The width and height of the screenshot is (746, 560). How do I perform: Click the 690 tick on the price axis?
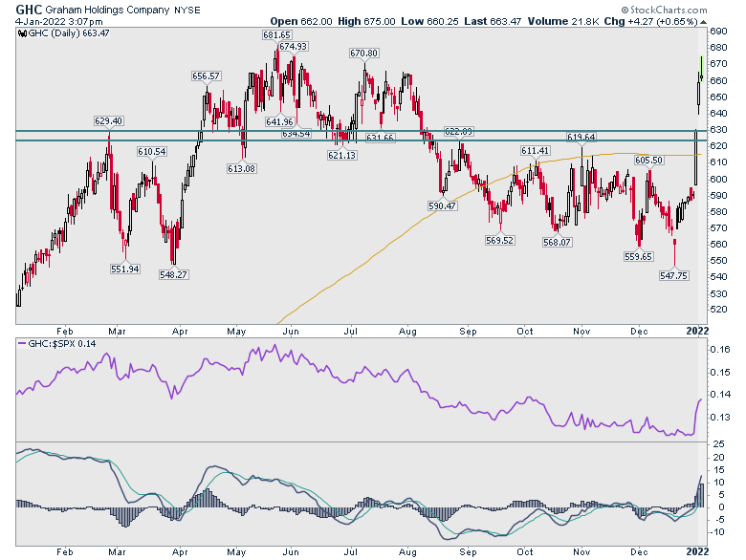click(x=718, y=32)
